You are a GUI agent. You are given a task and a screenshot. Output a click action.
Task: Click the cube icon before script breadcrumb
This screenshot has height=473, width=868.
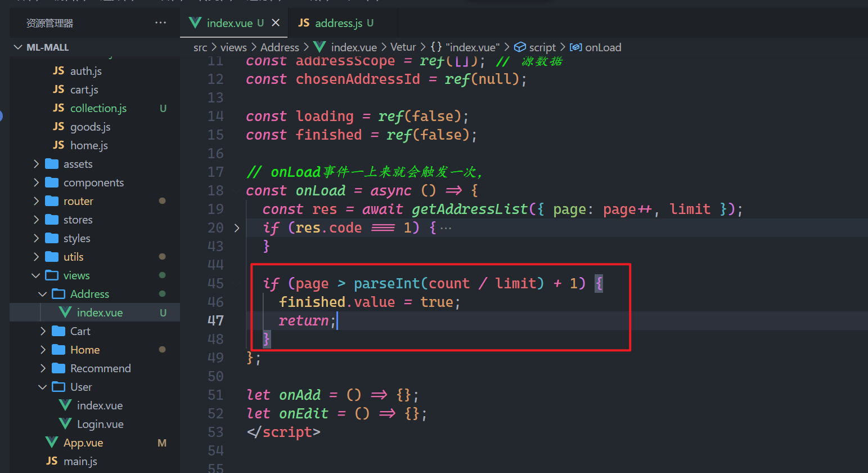520,47
